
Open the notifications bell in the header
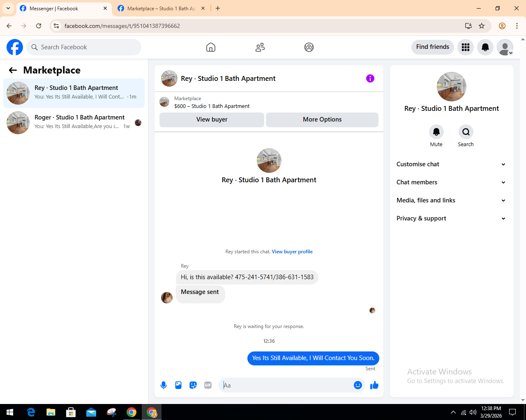[x=485, y=47]
